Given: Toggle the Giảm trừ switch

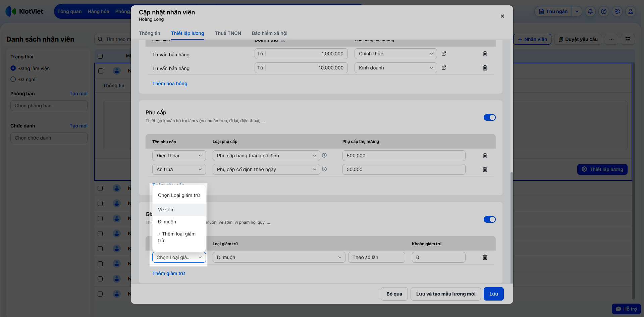Looking at the screenshot, I should [490, 219].
